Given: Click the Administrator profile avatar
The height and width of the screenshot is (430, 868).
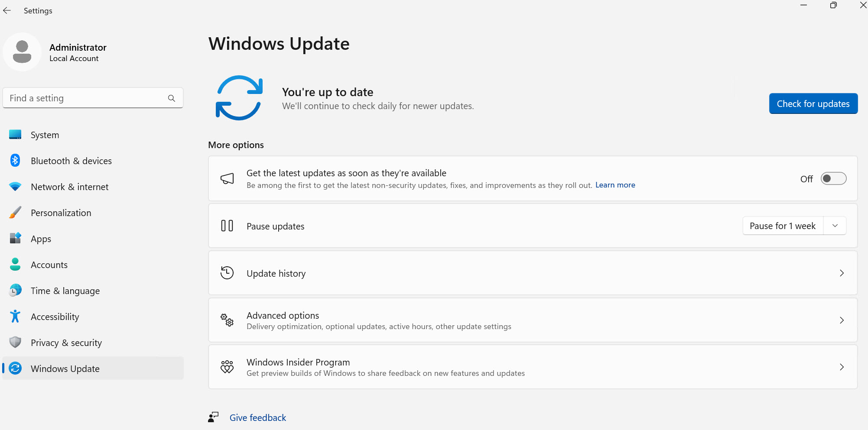Looking at the screenshot, I should pyautogui.click(x=22, y=52).
